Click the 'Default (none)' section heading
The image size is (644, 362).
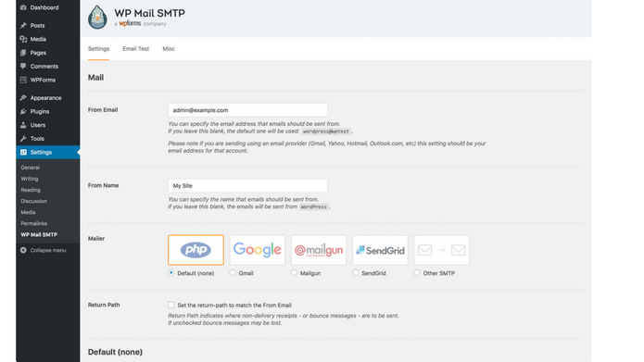click(x=115, y=352)
